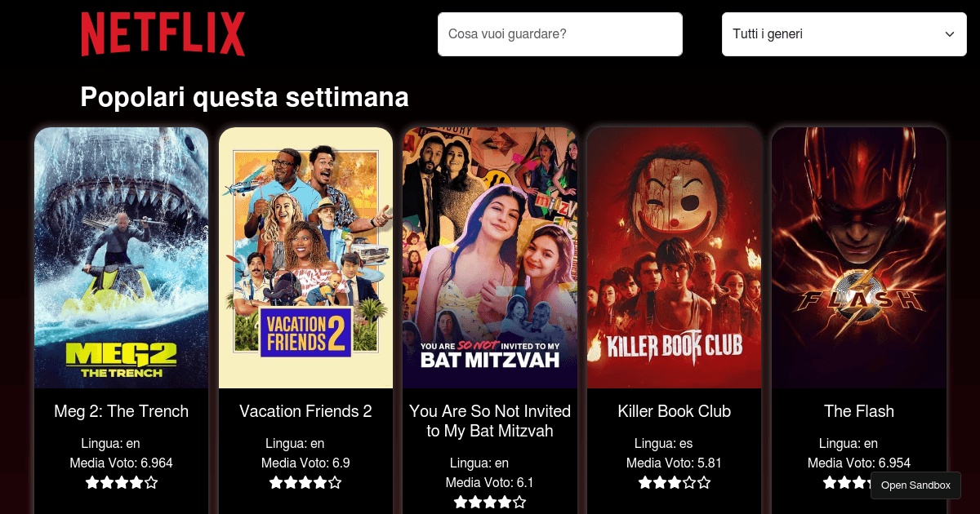This screenshot has height=514, width=980.
Task: Select the Killer Book Club poster
Action: pyautogui.click(x=675, y=258)
